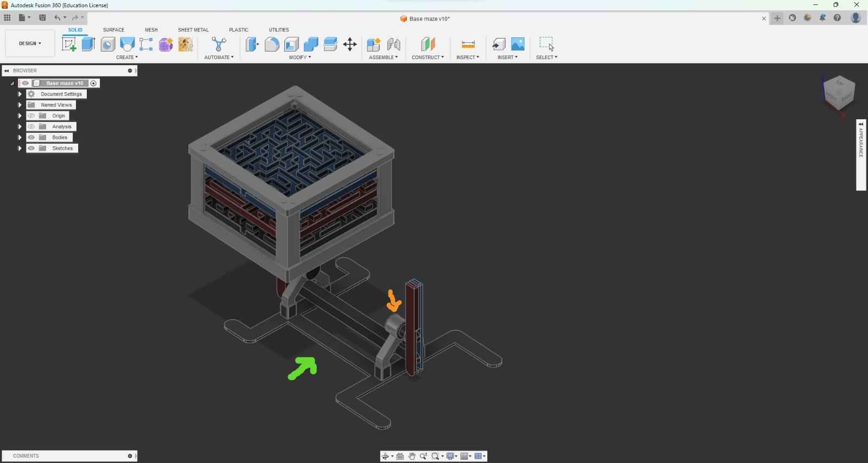Click the activate radio button beside Base maze v10

click(93, 83)
